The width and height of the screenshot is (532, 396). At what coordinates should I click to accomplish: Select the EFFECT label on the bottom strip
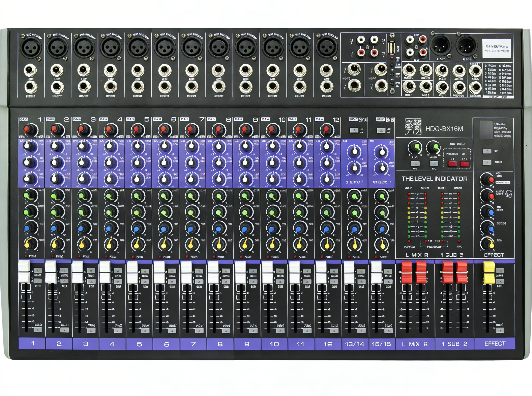pos(495,344)
